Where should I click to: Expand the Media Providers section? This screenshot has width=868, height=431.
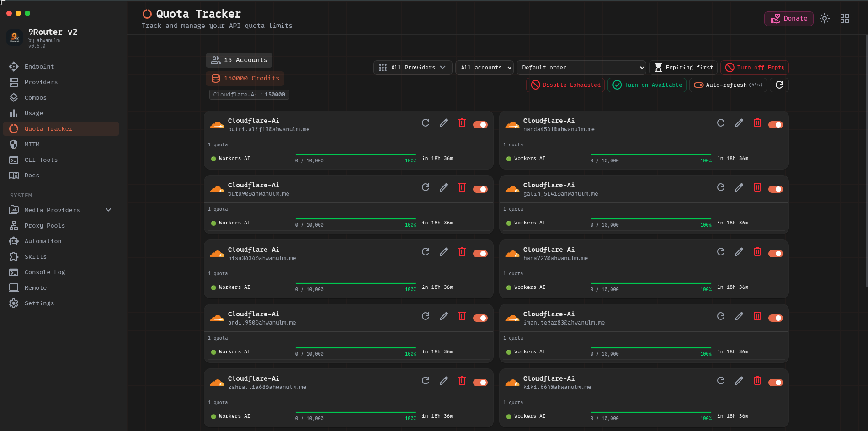(61, 210)
